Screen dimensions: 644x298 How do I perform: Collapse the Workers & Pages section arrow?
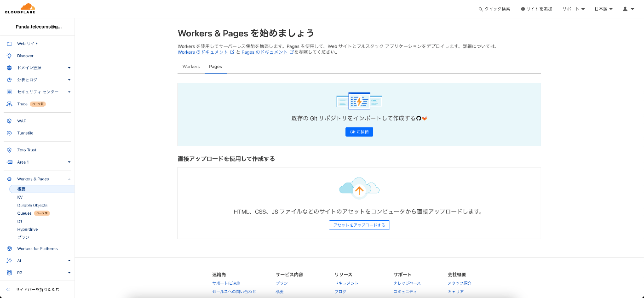click(69, 179)
